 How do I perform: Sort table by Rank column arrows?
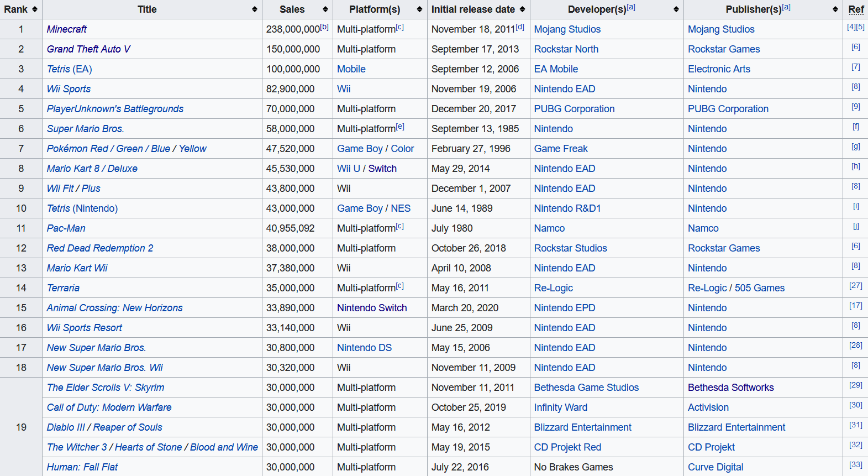35,9
